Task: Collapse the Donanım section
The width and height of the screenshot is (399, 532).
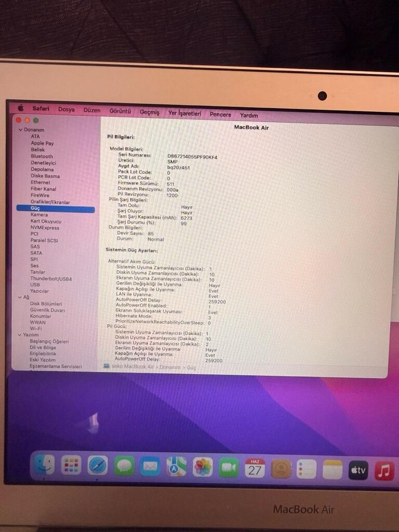Action: pos(20,129)
